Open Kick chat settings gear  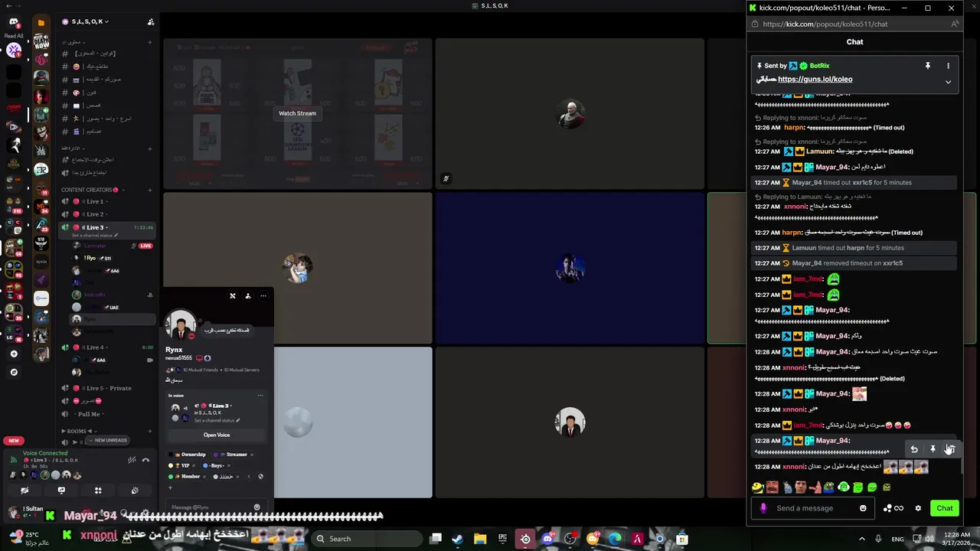click(918, 508)
